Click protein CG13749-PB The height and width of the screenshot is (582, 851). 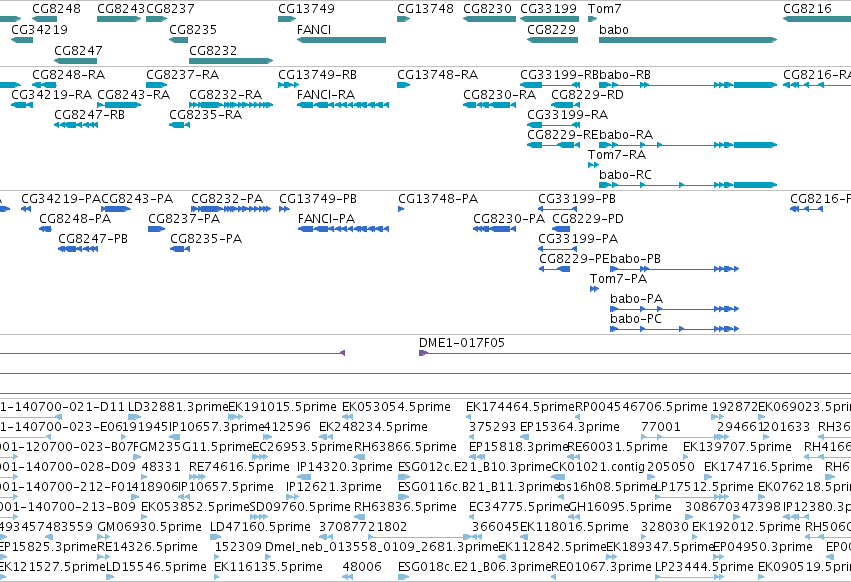284,208
